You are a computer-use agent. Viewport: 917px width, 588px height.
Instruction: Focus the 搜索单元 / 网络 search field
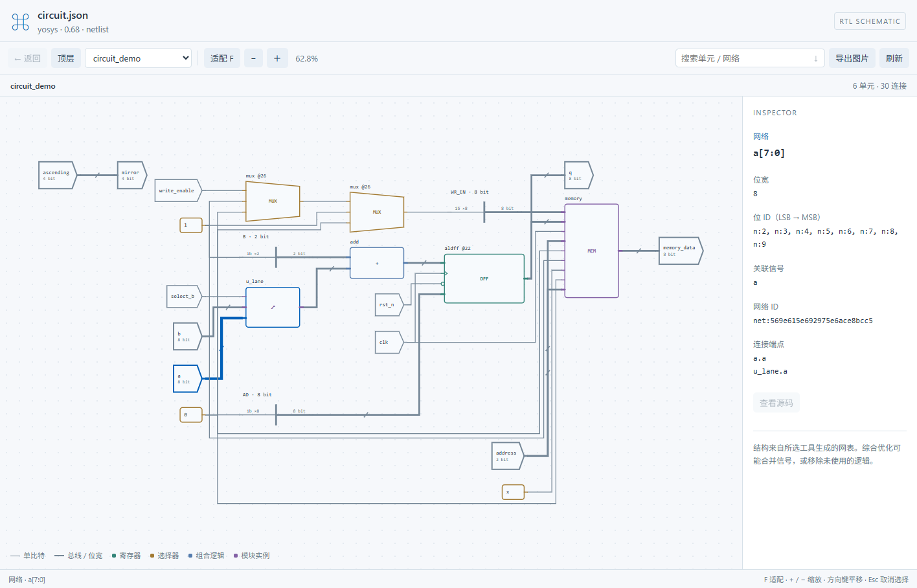click(750, 58)
